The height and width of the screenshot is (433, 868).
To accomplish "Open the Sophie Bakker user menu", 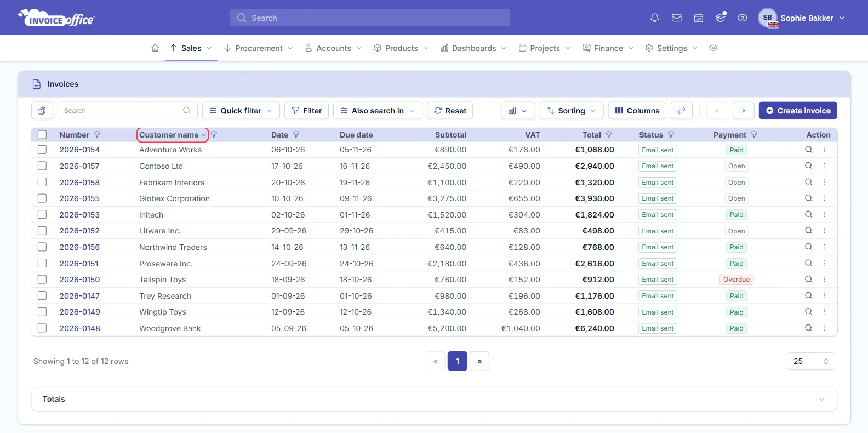I will coord(802,18).
